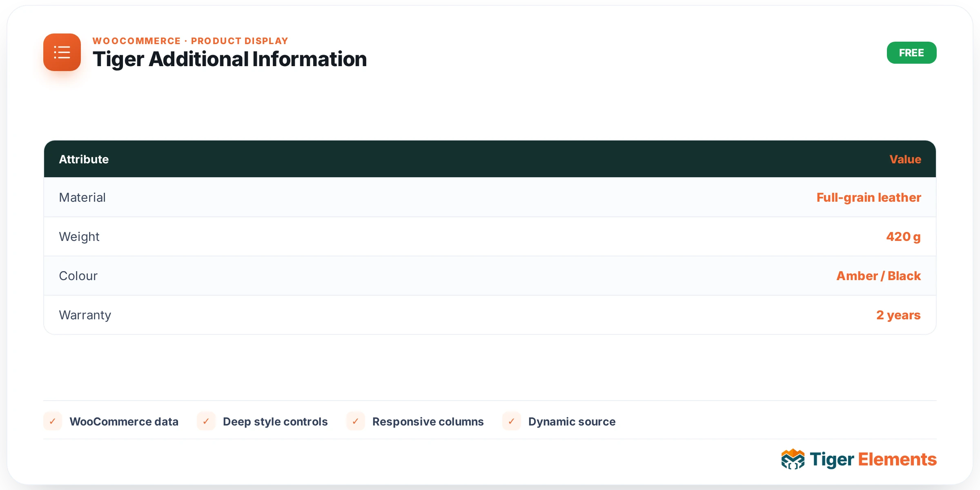Viewport: 980px width, 490px height.
Task: Click the WooCommerce · Product Display label
Action: (x=190, y=41)
